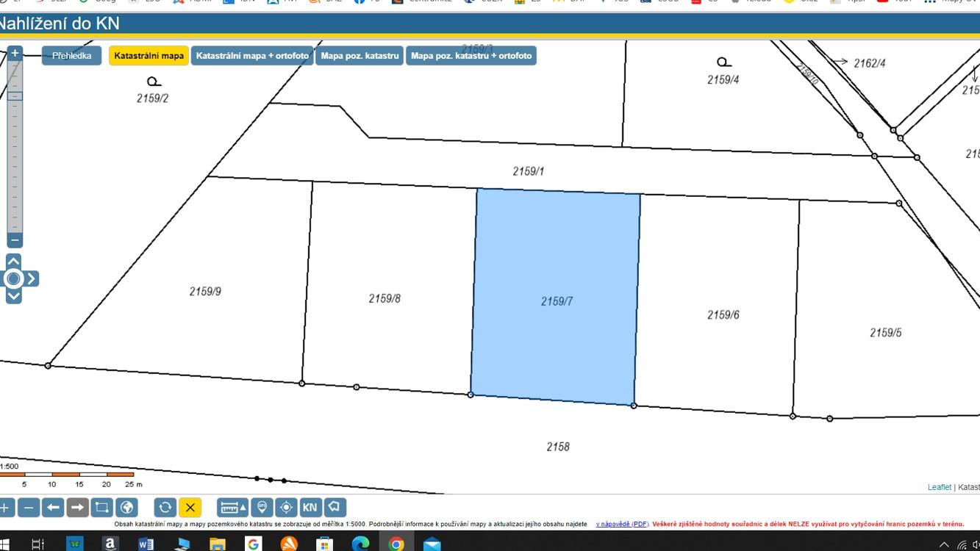
Task: Open the ruler measurement tool menu
Action: coord(233,508)
